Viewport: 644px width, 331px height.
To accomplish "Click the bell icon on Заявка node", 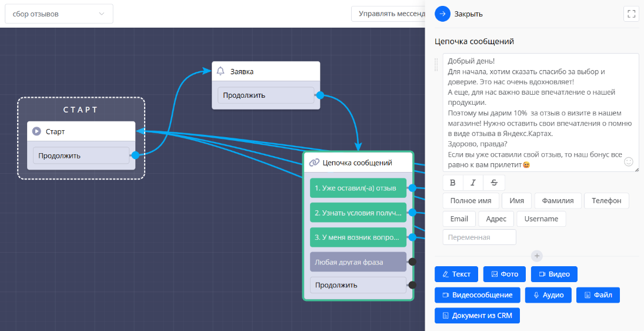I will click(221, 71).
